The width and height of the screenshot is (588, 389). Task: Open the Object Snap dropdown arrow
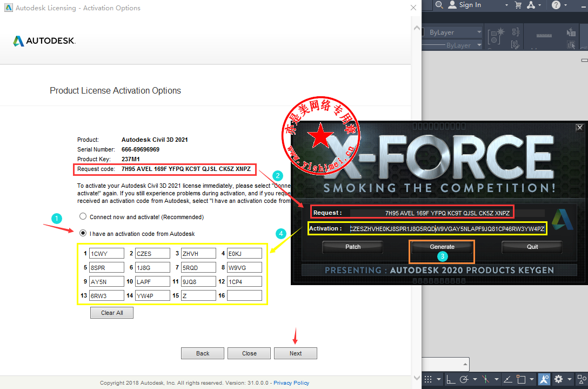531,380
